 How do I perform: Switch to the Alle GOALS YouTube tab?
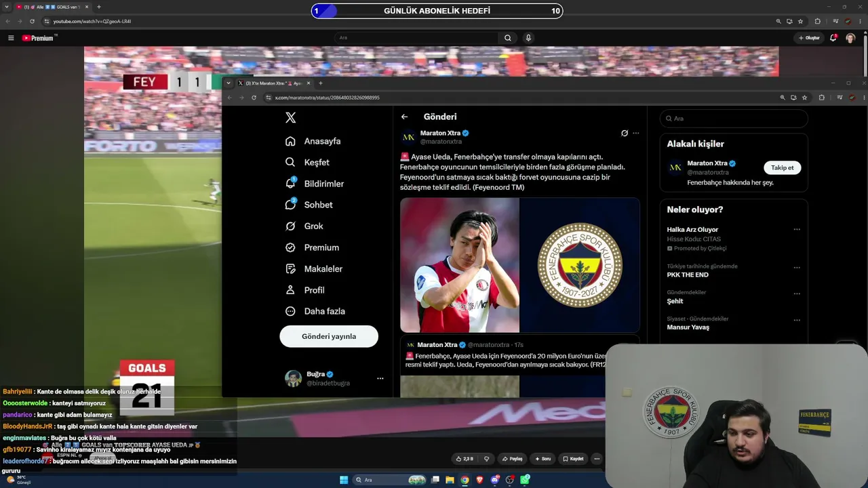[x=52, y=7]
